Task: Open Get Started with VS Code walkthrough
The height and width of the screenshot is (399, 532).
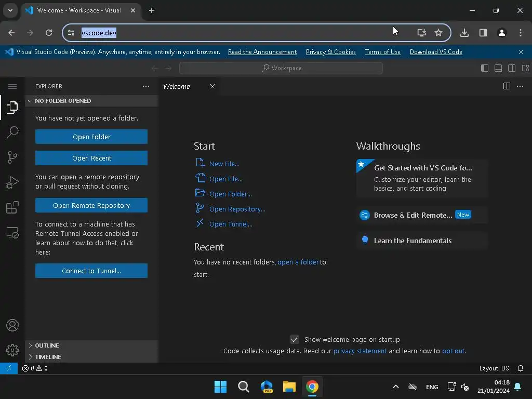Action: click(x=422, y=178)
